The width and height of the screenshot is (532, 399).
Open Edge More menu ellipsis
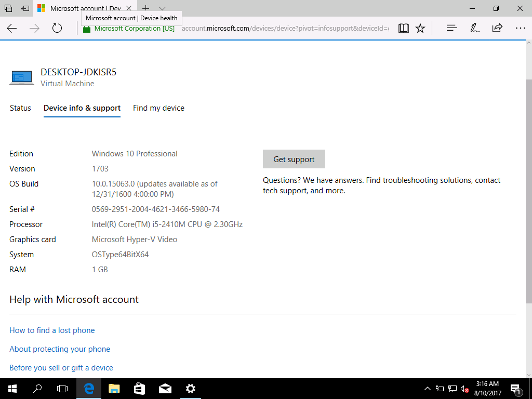(520, 28)
